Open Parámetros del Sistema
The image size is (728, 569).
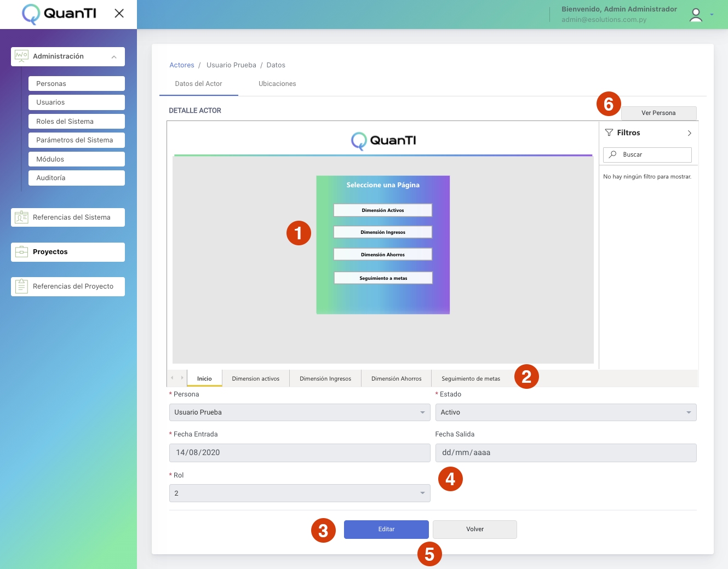(77, 140)
